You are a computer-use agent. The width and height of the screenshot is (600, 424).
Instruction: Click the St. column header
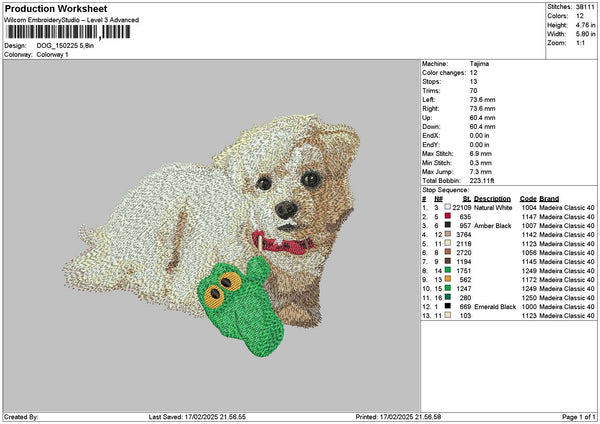466,199
